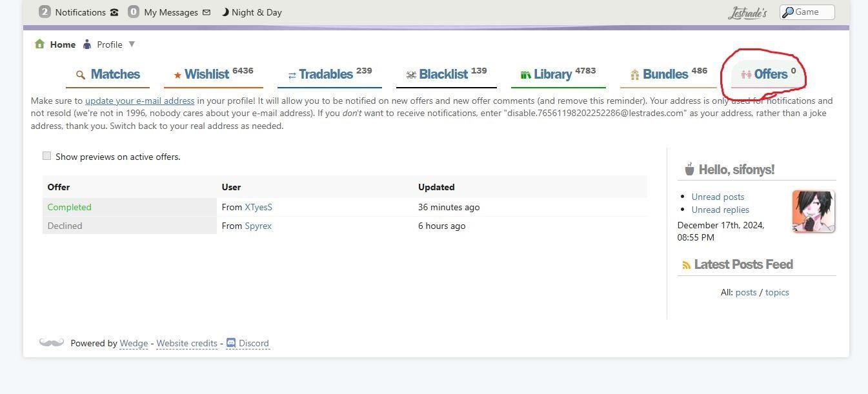Enable Show previews on active offers
868x394 pixels.
(46, 156)
